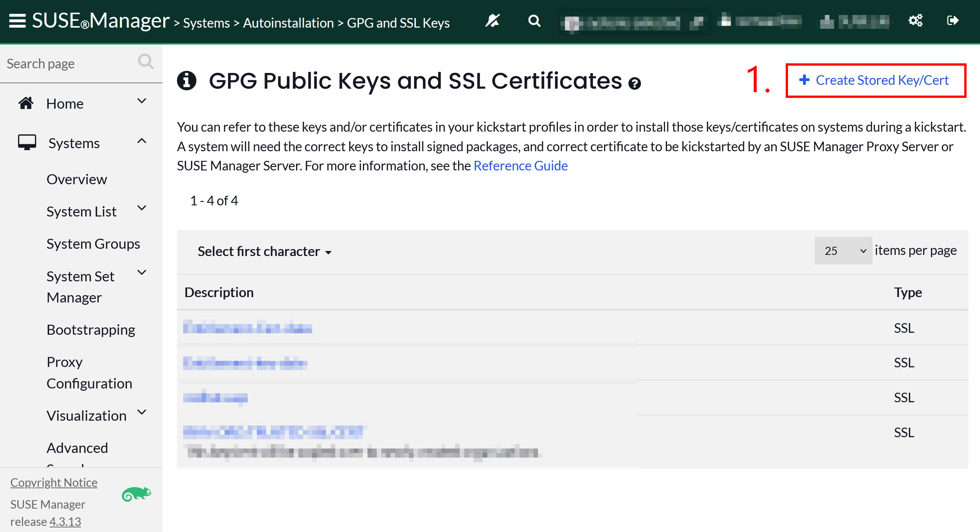Click the Type column header
The height and width of the screenshot is (532, 980).
click(908, 292)
